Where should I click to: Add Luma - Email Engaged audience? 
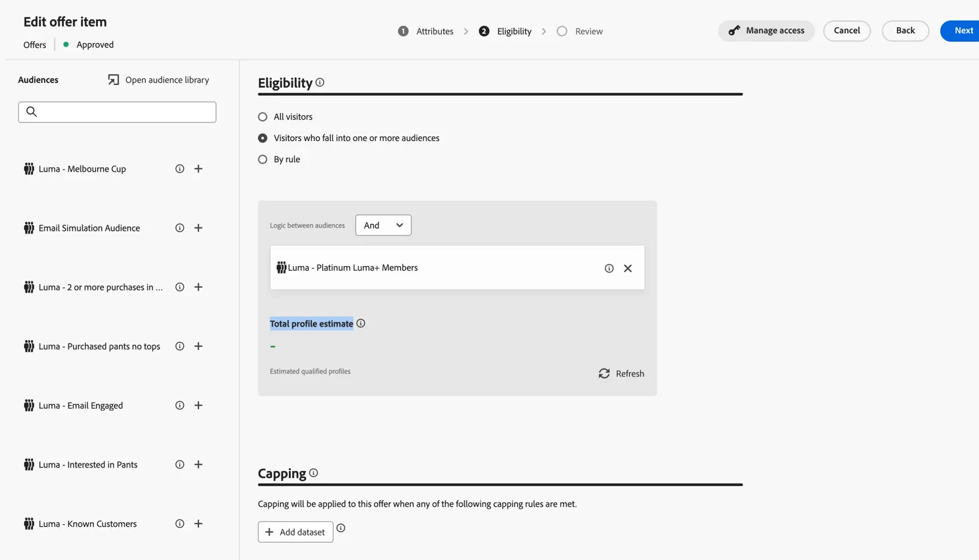[x=198, y=406]
